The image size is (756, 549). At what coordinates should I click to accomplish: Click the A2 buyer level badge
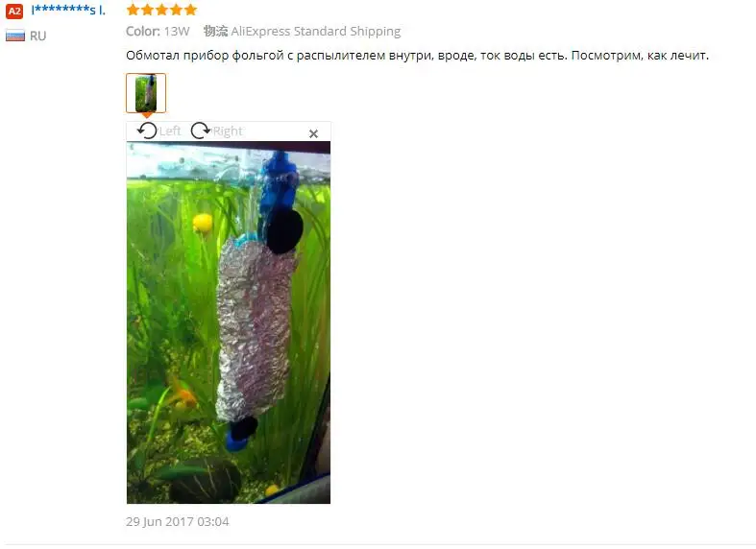[14, 12]
